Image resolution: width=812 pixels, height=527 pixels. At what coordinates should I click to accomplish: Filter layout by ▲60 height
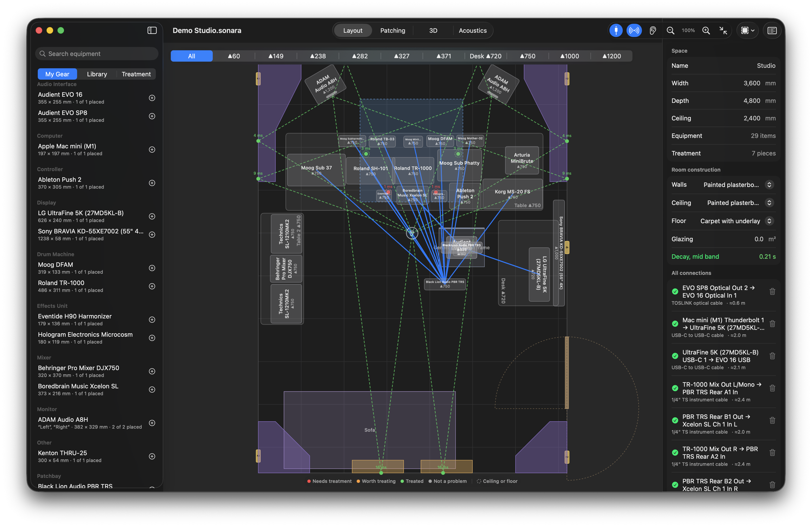[x=234, y=56]
